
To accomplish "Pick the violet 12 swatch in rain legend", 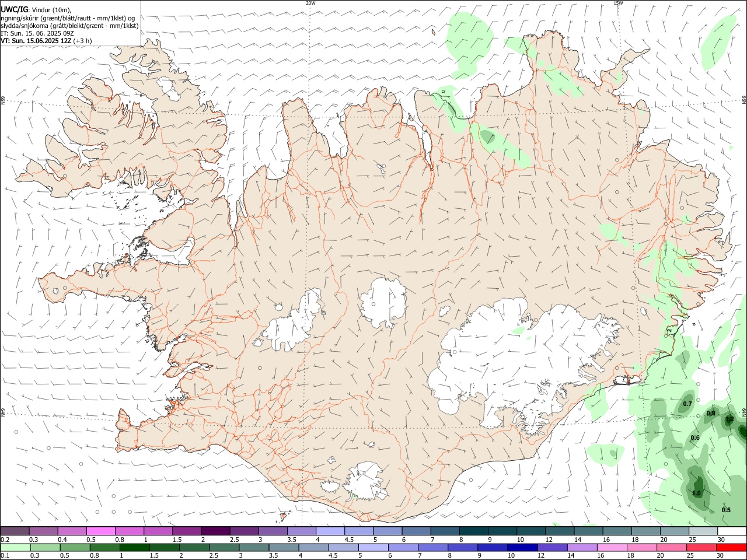I will [552, 547].
